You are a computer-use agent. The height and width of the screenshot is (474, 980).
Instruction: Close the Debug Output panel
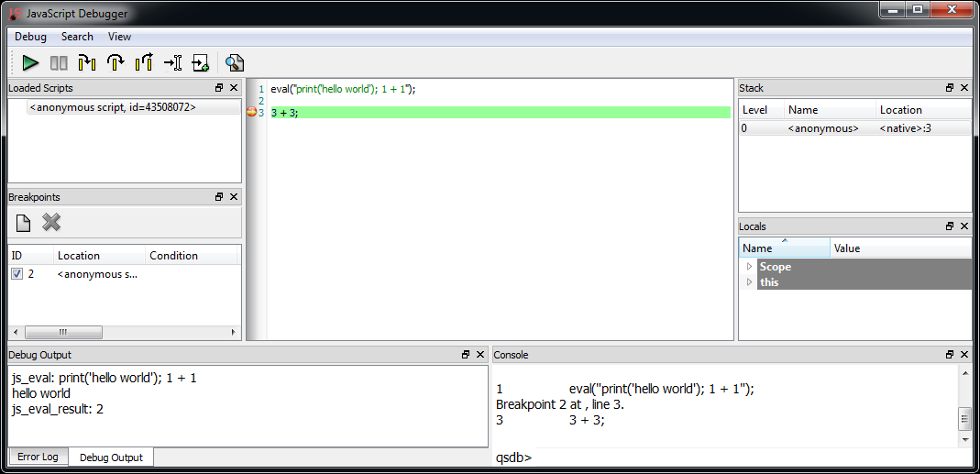pyautogui.click(x=480, y=355)
